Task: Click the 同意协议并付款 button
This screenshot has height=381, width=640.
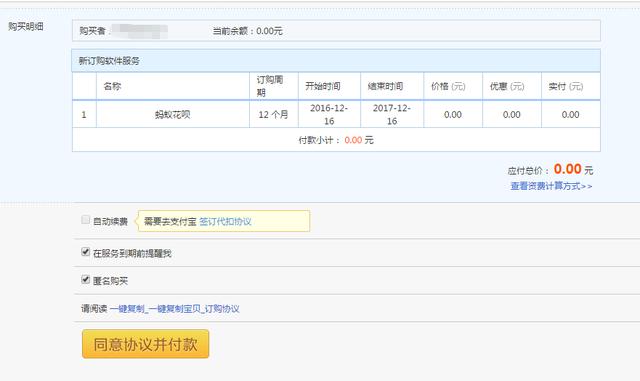Action: coord(145,344)
